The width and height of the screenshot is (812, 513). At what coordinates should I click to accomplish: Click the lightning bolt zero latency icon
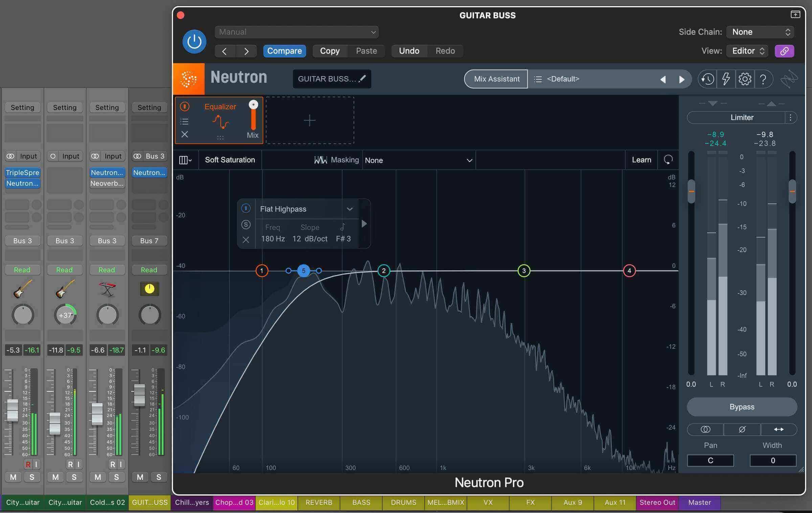[726, 79]
